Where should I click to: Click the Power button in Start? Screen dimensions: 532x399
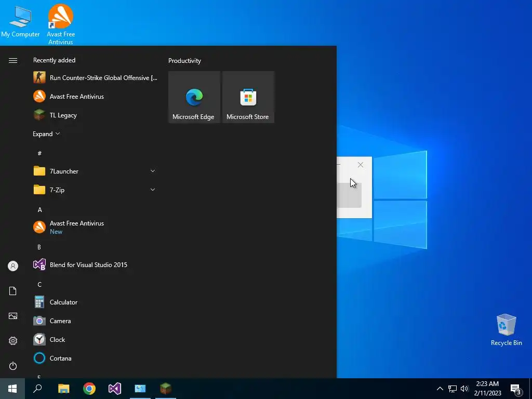pyautogui.click(x=13, y=366)
